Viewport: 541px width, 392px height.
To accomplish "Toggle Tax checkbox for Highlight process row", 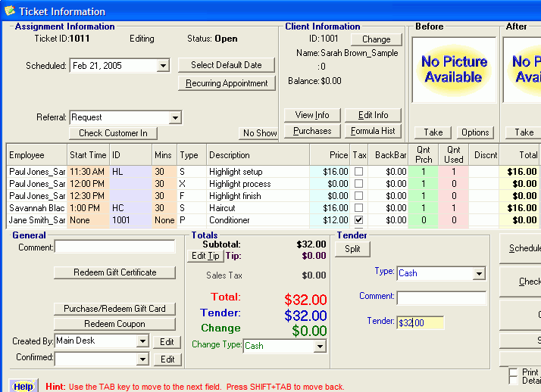I will tap(359, 184).
